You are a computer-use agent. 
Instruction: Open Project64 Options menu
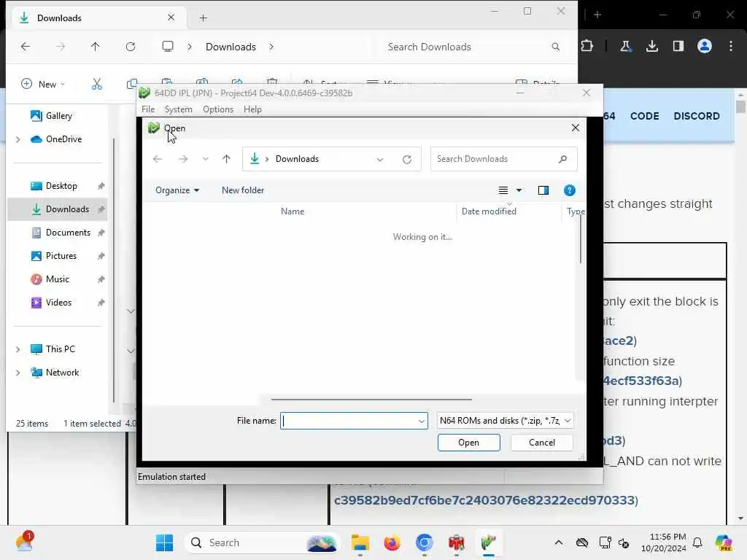click(x=217, y=109)
